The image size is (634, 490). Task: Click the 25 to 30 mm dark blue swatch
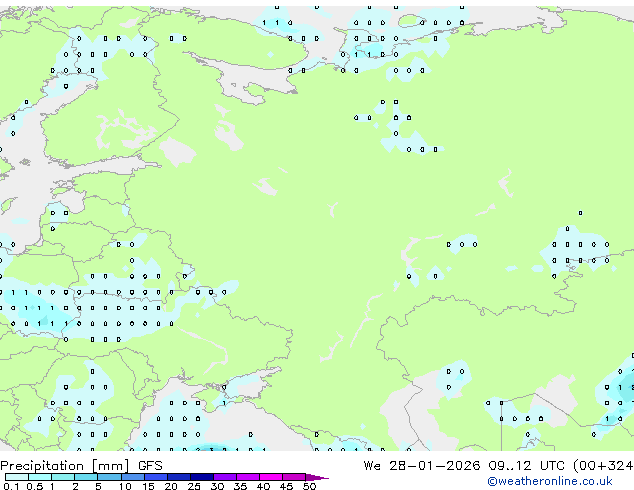(201, 477)
